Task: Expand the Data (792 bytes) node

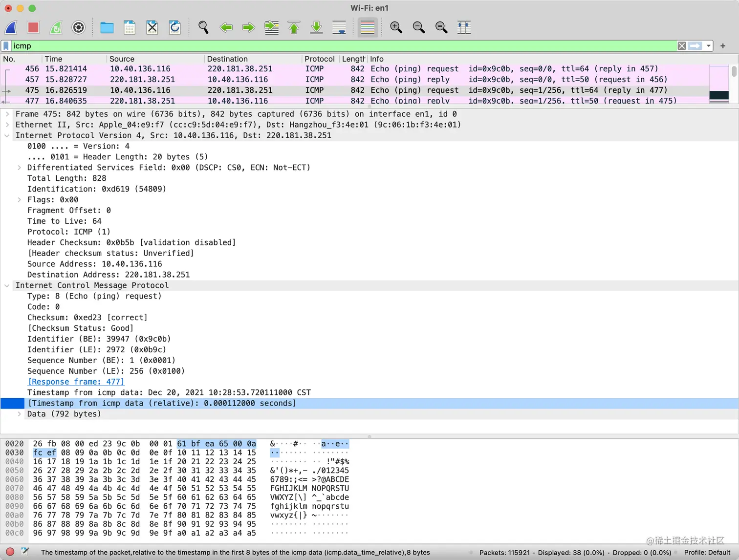Action: click(x=19, y=414)
